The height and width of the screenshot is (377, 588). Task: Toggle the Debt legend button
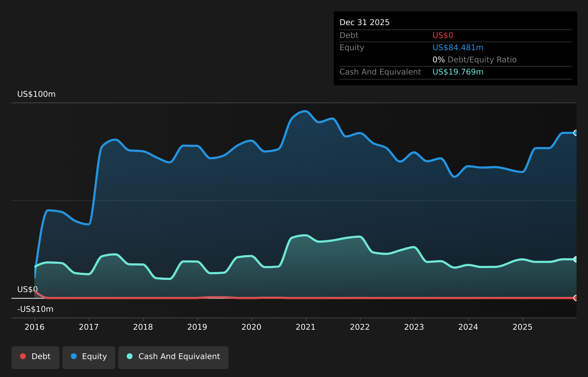coord(35,357)
